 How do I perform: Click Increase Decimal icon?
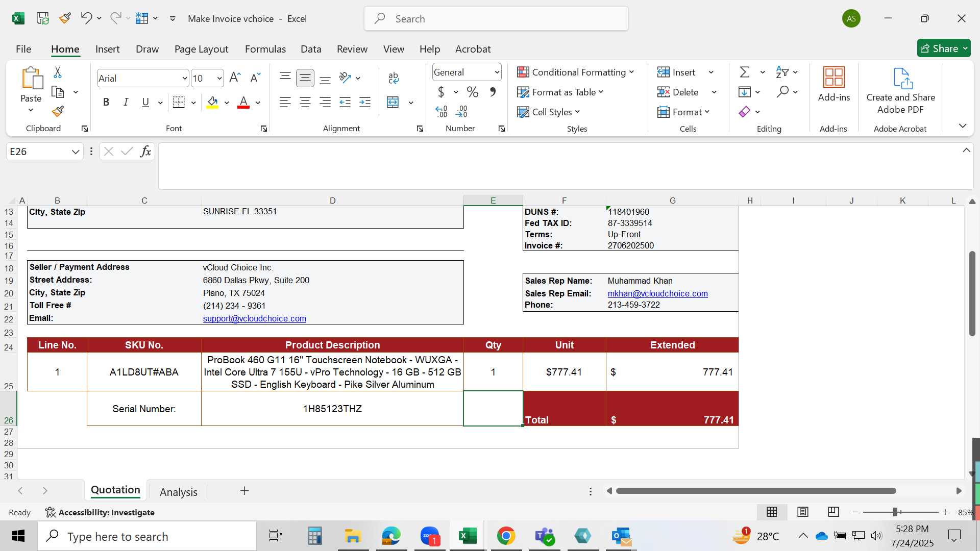[x=442, y=111]
